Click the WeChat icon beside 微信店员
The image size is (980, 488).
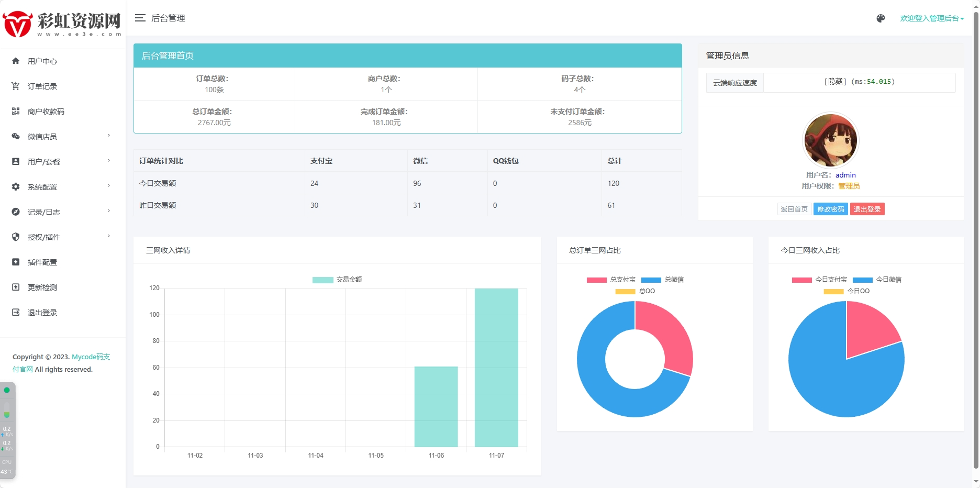[x=16, y=136]
